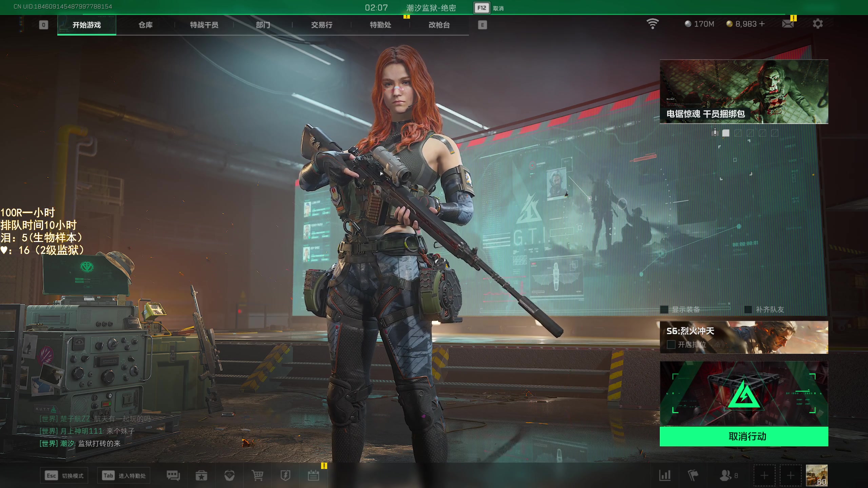
Task: Click the 取消行动 button
Action: coord(744,436)
